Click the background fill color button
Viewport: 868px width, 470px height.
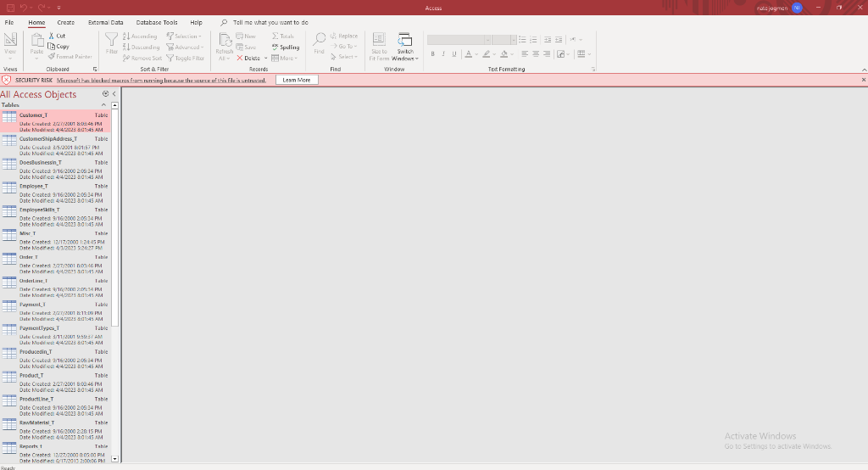pyautogui.click(x=504, y=53)
